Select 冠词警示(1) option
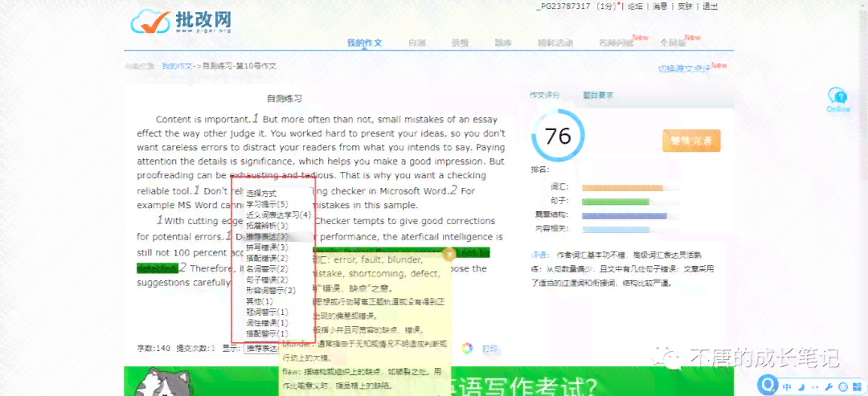 click(268, 312)
